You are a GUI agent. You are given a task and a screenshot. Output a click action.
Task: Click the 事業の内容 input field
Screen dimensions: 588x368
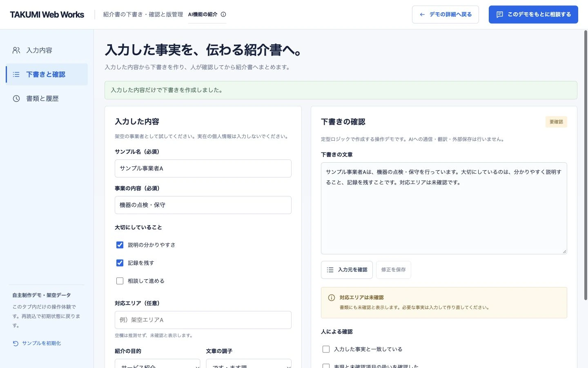point(203,205)
